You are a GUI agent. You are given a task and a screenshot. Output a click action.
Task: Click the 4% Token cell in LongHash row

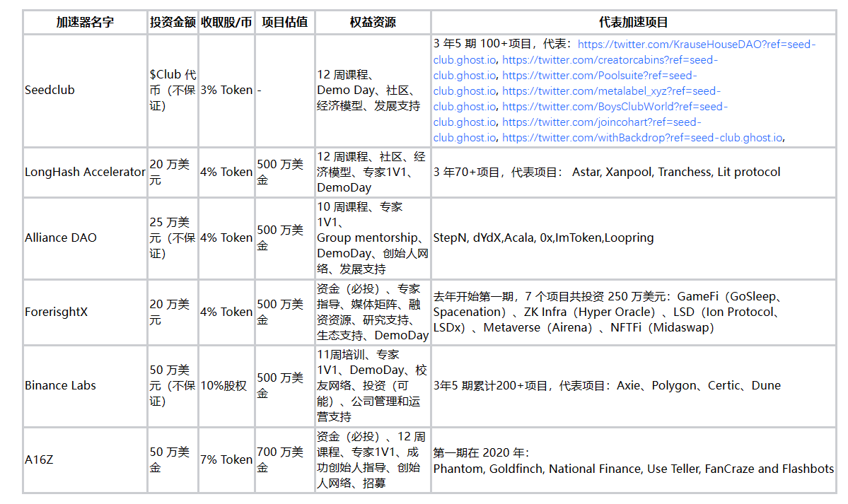(226, 172)
